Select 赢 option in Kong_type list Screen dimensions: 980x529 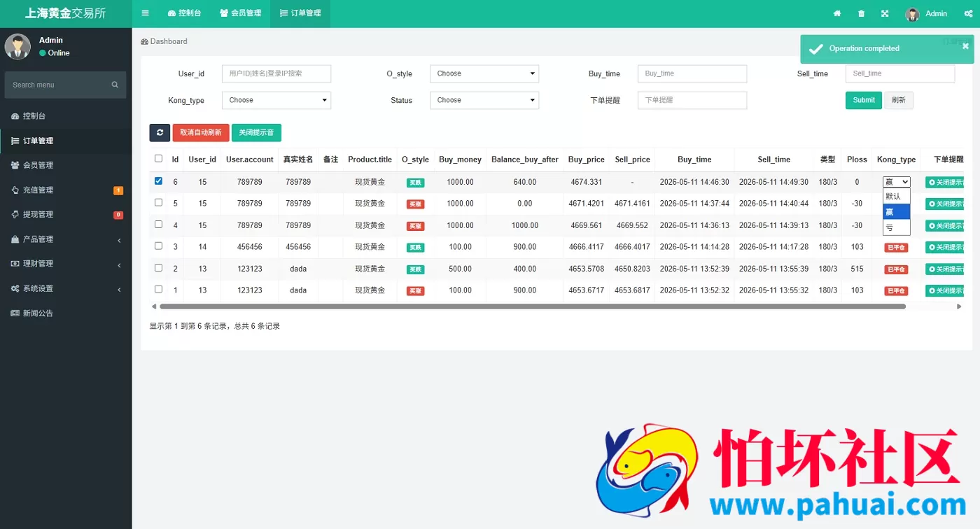click(896, 211)
